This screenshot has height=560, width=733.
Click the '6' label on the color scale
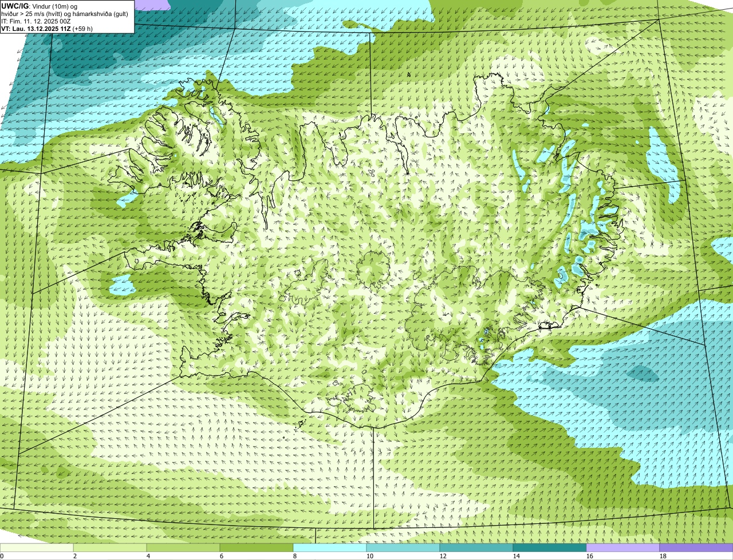pos(222,556)
